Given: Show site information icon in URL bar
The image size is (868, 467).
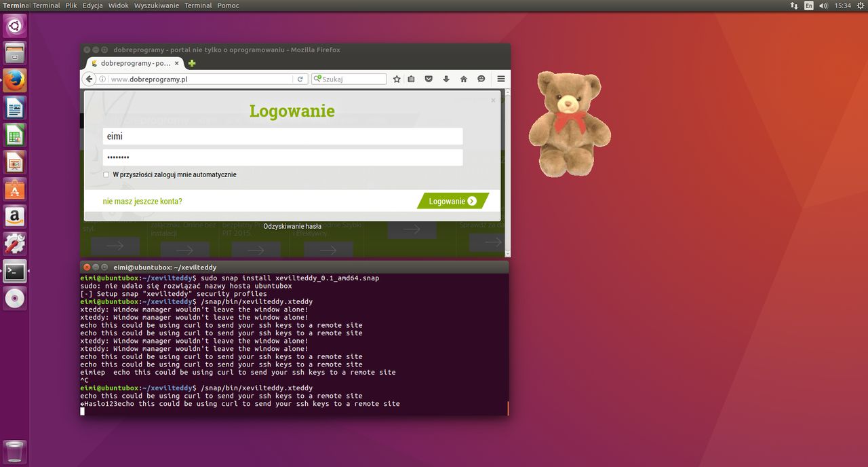Looking at the screenshot, I should pos(102,79).
